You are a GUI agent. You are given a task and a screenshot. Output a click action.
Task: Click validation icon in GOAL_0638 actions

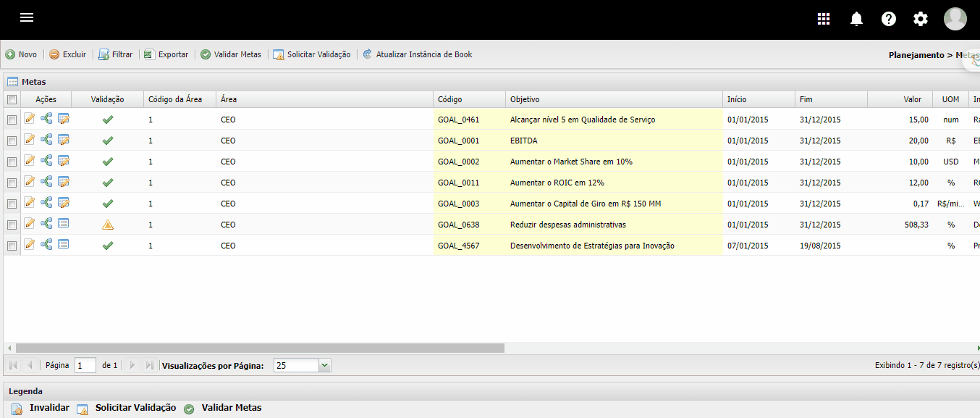click(x=63, y=224)
